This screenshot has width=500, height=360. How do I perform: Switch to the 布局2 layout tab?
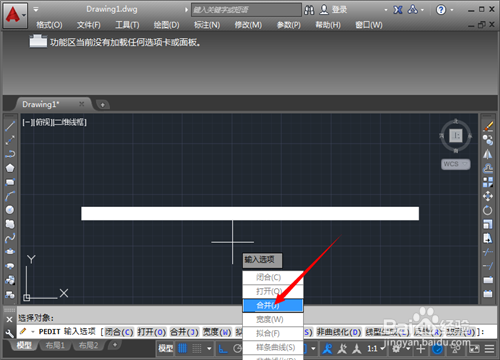(x=88, y=345)
